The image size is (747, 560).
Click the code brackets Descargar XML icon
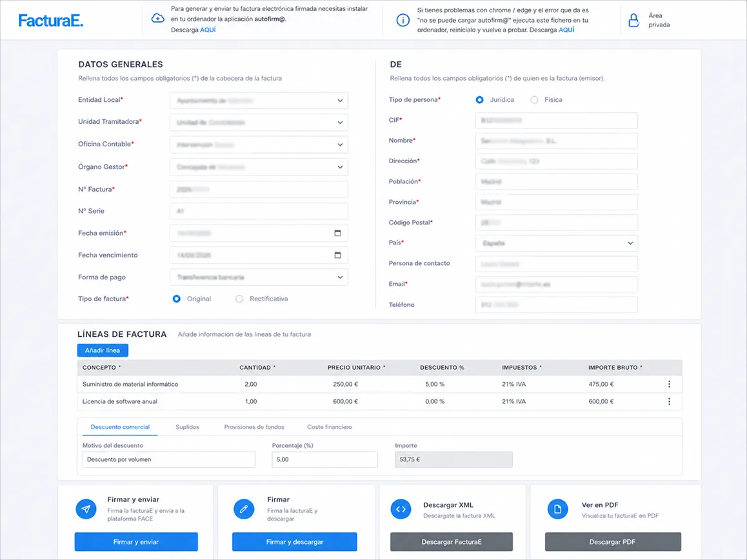tap(401, 509)
